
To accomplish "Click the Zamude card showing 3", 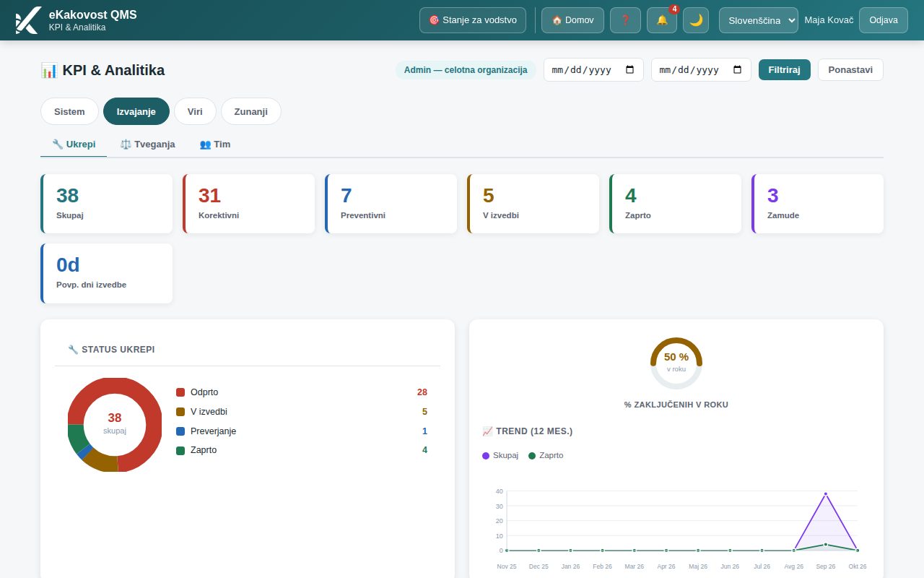I will (818, 204).
